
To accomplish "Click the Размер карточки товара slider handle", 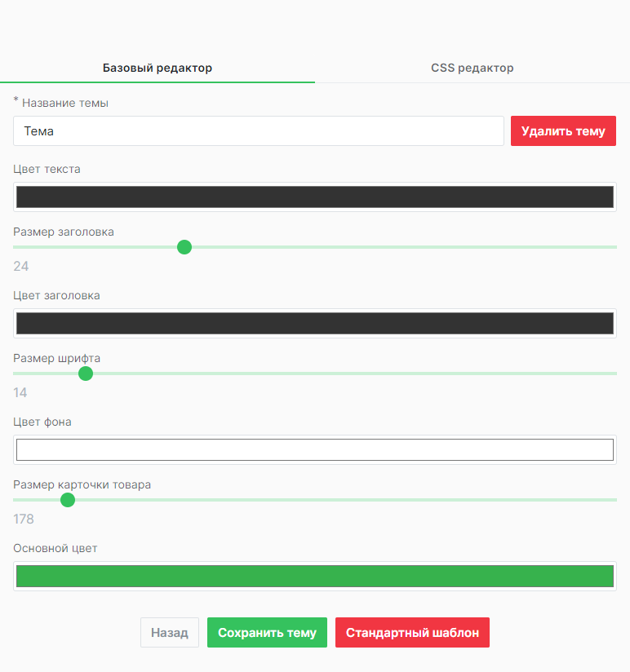I will pyautogui.click(x=68, y=500).
